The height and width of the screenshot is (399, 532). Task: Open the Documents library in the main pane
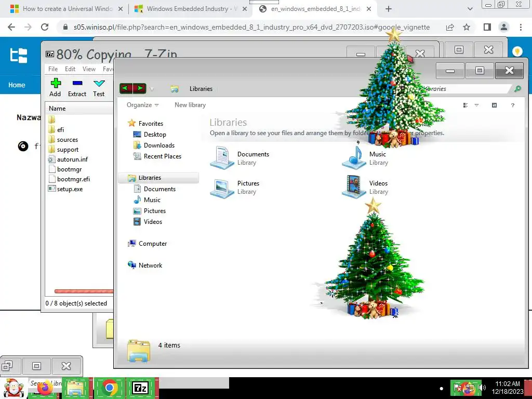click(240, 158)
